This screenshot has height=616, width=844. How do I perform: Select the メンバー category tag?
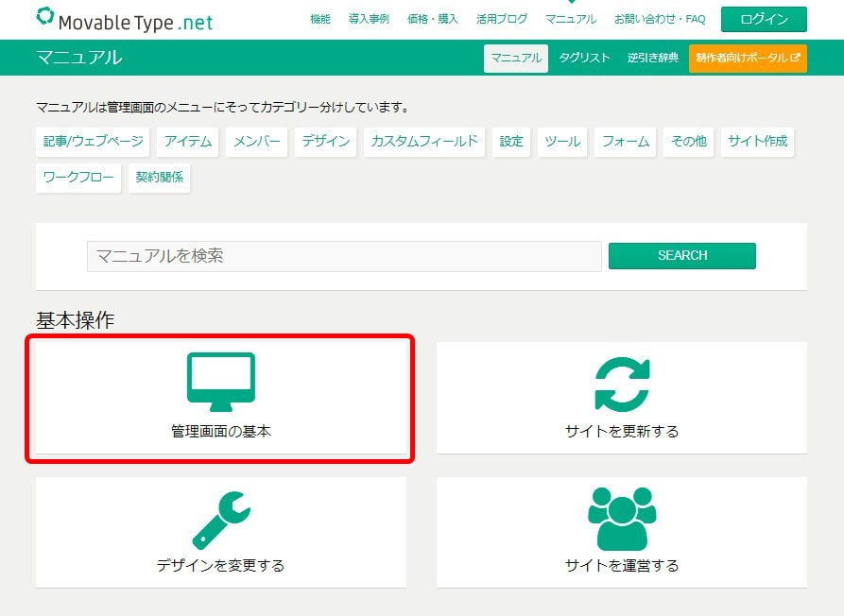click(x=256, y=142)
